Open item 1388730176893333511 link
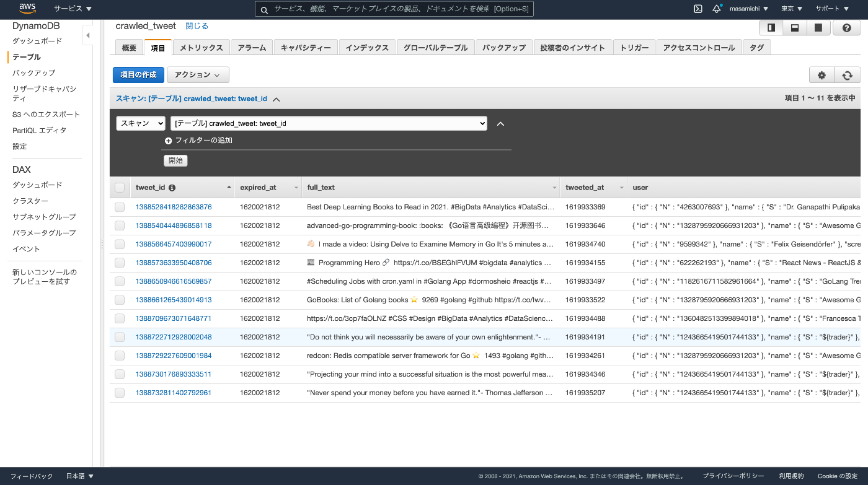The height and width of the screenshot is (485, 868). tap(174, 374)
